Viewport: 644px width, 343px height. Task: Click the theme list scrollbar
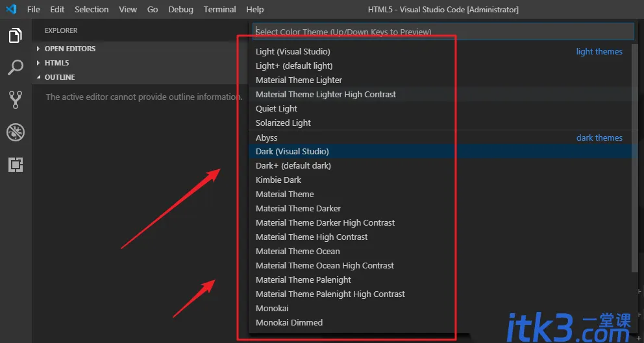pyautogui.click(x=636, y=158)
